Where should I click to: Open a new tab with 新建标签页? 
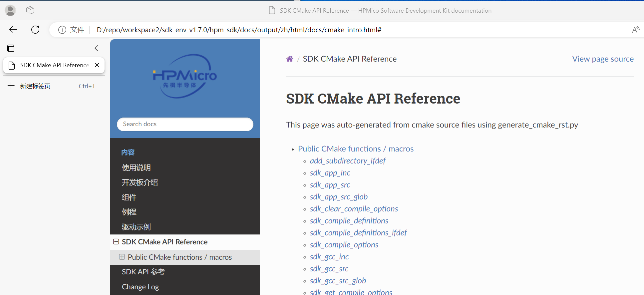click(35, 86)
